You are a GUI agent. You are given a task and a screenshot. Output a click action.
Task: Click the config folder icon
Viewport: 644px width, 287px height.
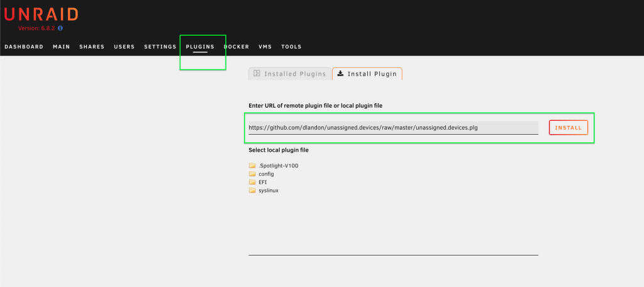point(252,174)
